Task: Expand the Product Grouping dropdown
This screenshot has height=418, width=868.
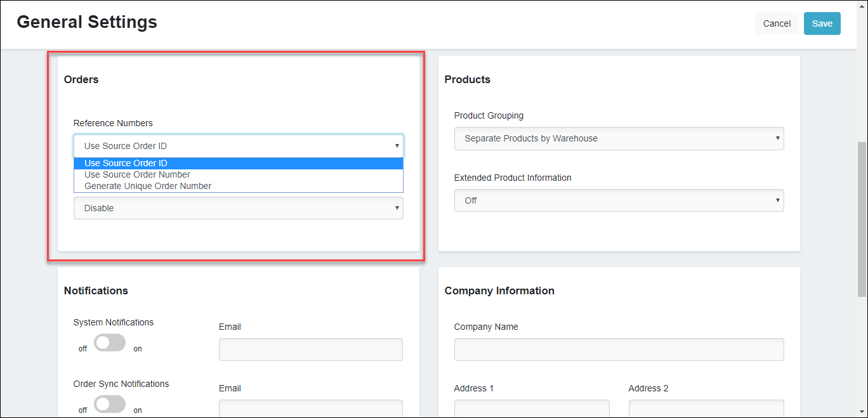Action: coord(619,138)
